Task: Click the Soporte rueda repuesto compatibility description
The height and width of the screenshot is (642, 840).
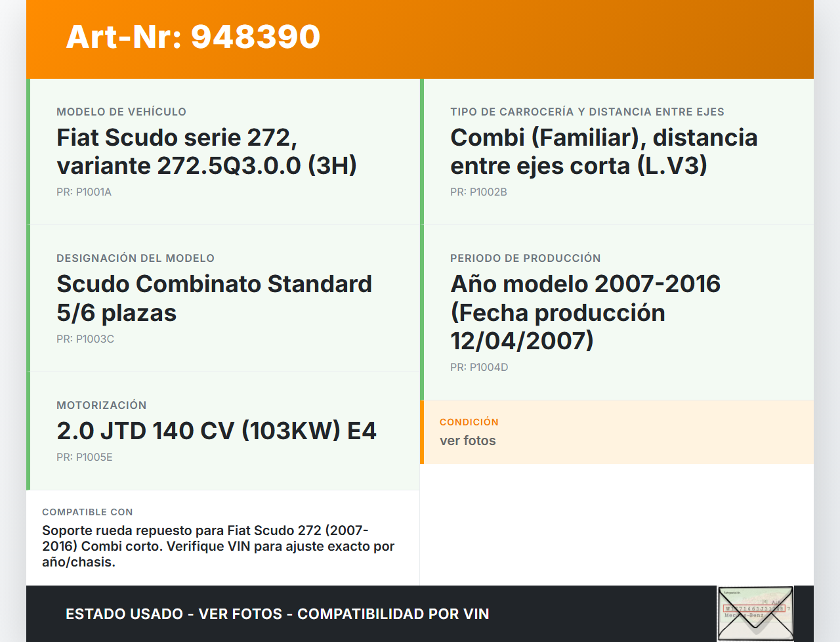Action: click(x=219, y=546)
